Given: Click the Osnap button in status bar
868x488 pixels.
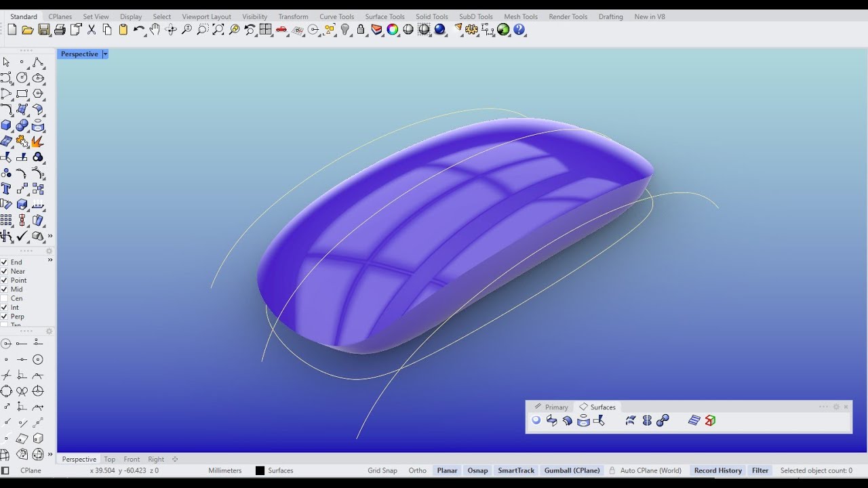Looking at the screenshot, I should pyautogui.click(x=477, y=470).
